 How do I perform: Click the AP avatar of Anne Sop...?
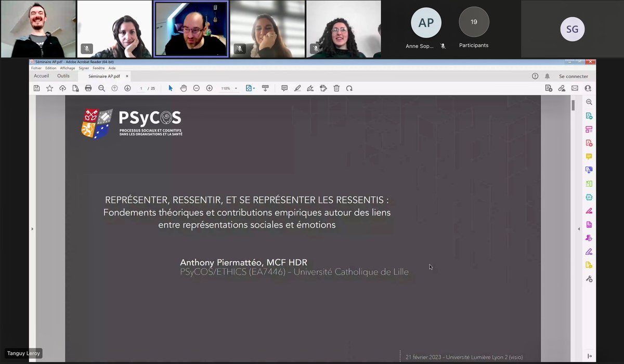click(426, 23)
